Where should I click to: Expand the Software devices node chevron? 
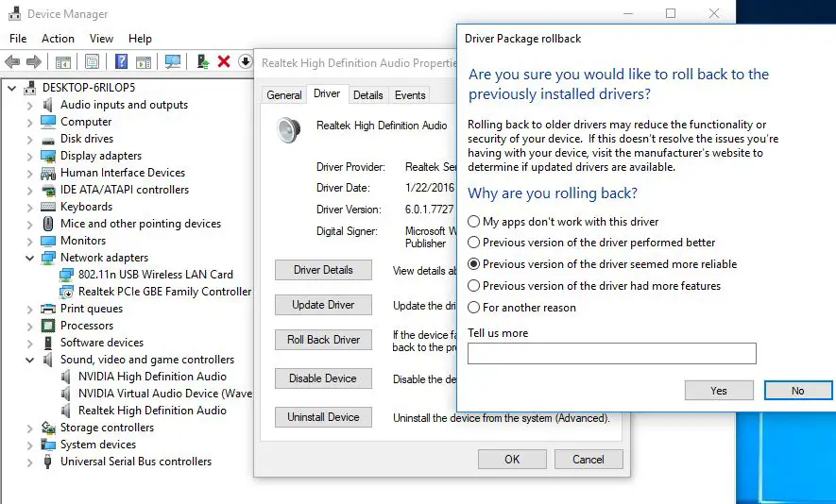(30, 343)
